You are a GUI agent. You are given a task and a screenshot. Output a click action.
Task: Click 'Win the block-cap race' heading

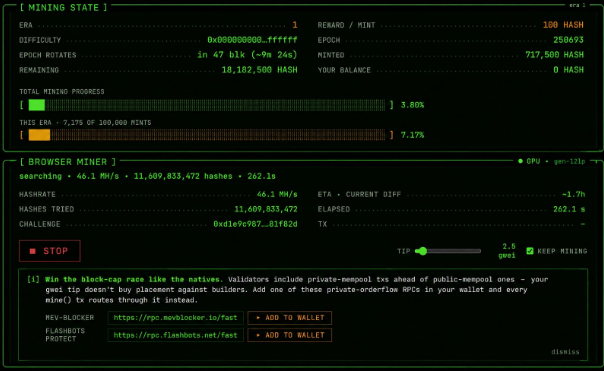coord(134,279)
